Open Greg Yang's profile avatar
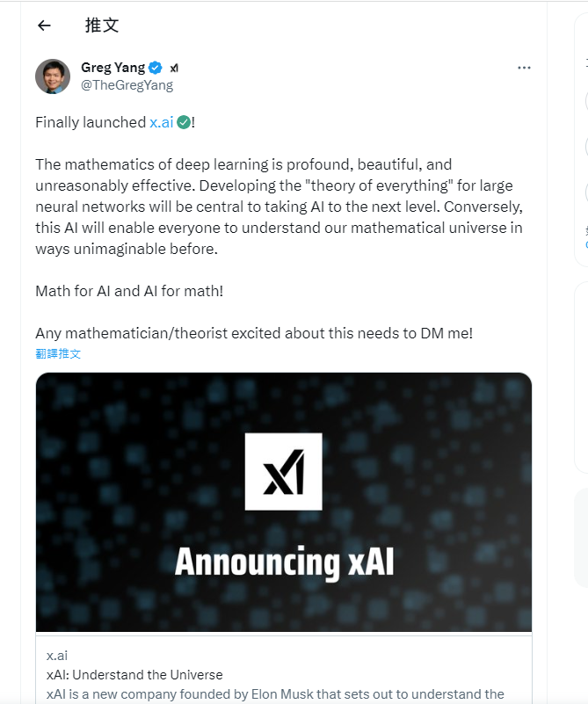 [53, 76]
